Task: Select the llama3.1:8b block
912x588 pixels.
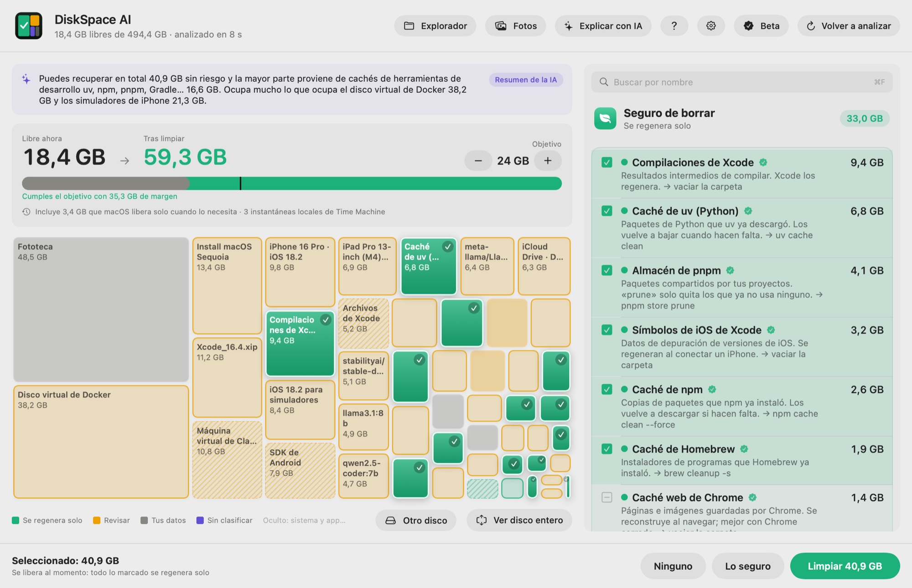Action: click(363, 427)
